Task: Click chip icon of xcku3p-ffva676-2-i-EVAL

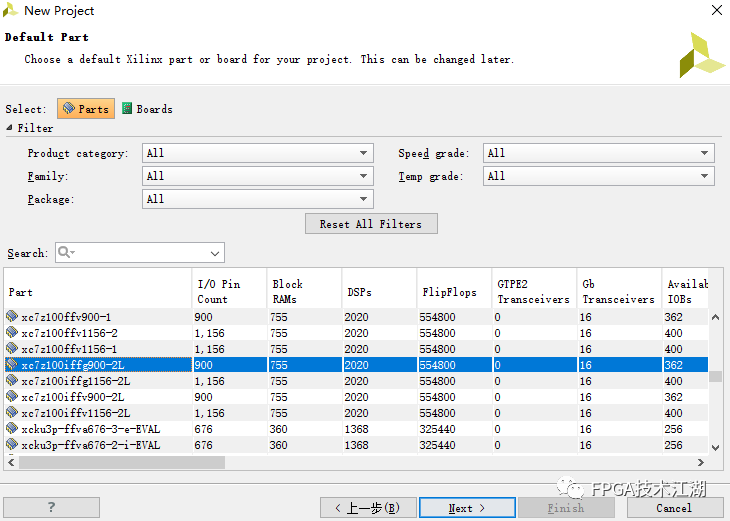Action: point(12,444)
